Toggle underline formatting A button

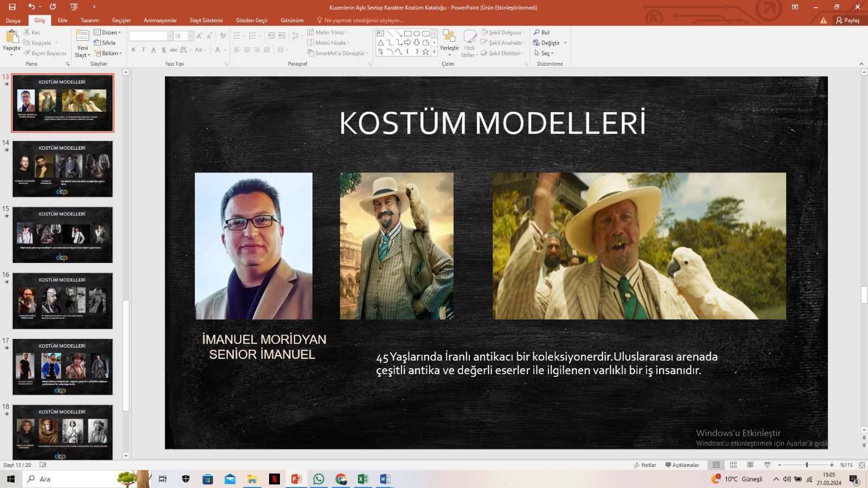coord(154,50)
